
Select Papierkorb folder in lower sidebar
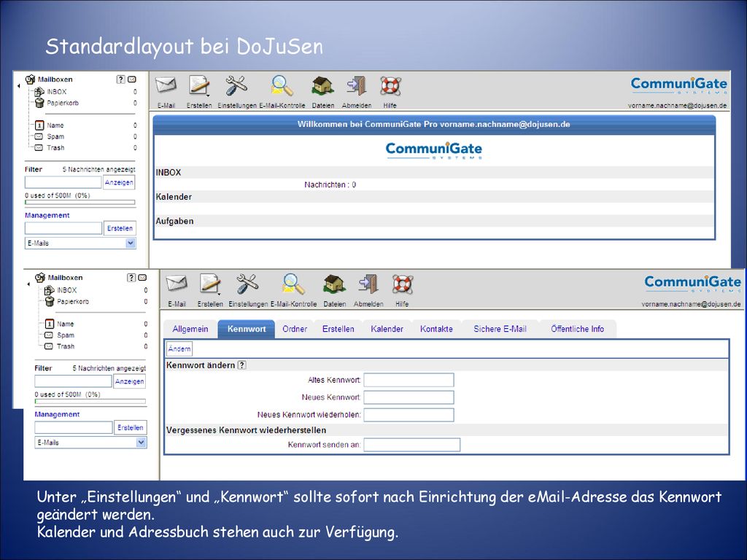(x=73, y=301)
